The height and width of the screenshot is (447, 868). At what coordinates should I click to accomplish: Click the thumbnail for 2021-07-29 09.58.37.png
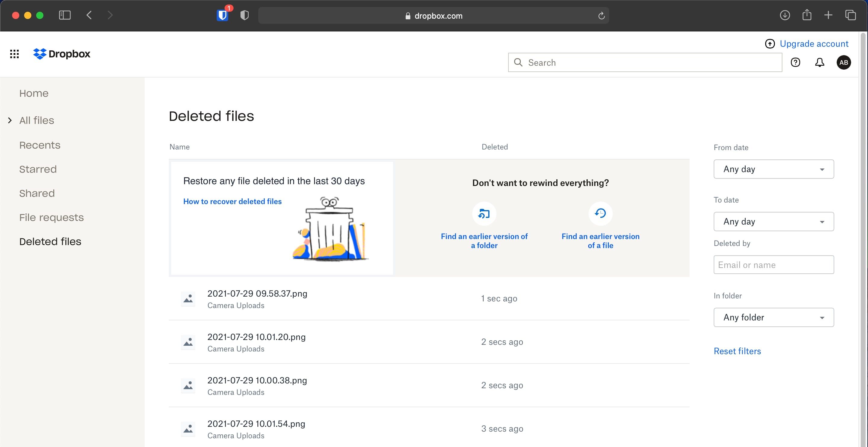188,299
